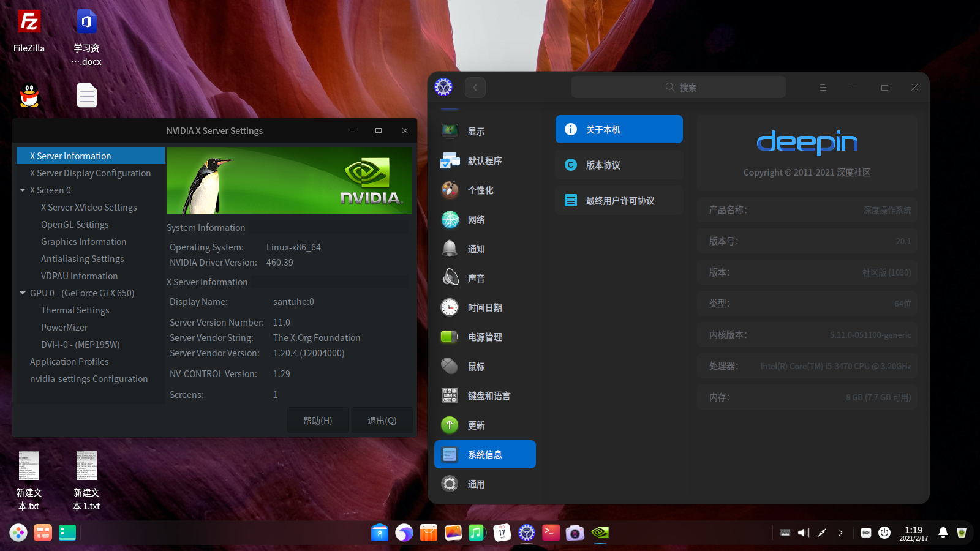Collapse the X Screen 0 tree node
The width and height of the screenshot is (980, 551).
coord(23,190)
